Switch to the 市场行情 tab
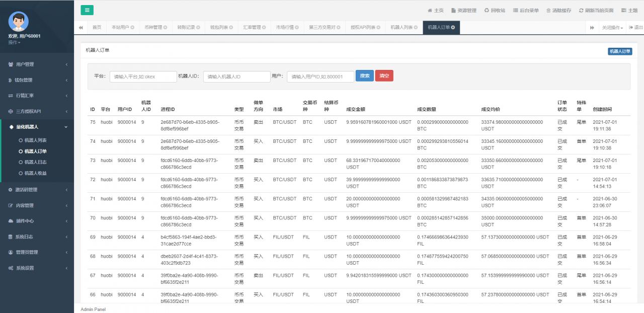644x313 pixels. [x=286, y=28]
